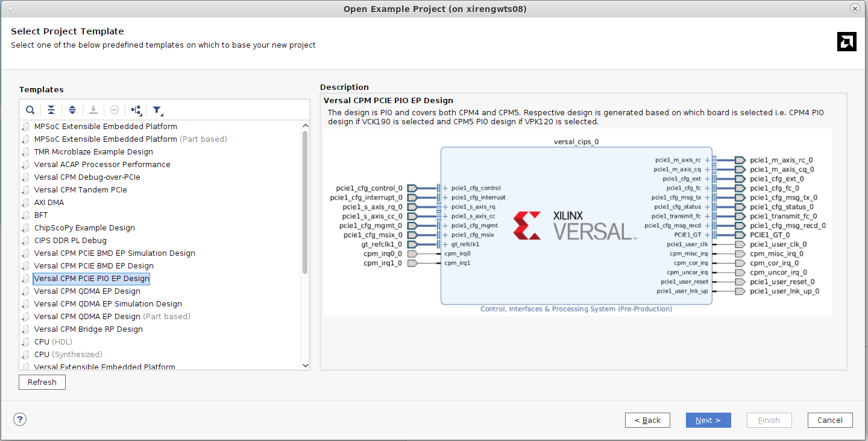Expand all templates using the expand icon

point(72,110)
